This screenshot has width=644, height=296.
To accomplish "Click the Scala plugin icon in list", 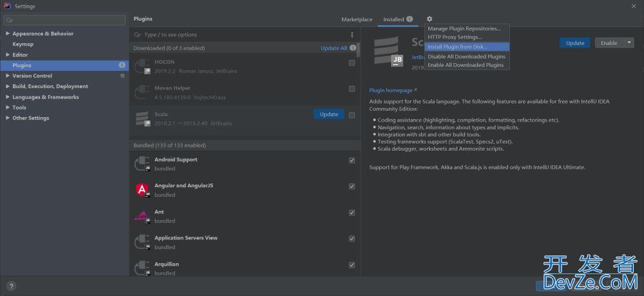I will click(142, 118).
